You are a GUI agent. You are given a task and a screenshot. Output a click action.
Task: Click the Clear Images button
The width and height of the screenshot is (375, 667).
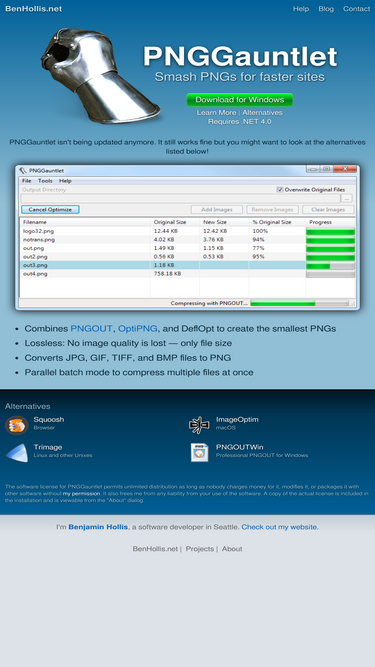point(328,209)
